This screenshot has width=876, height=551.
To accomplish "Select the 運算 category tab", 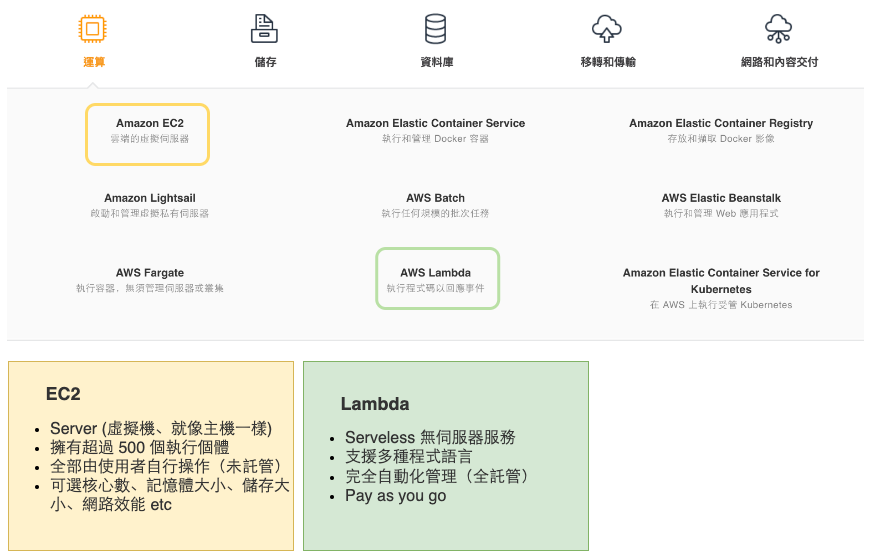I will (94, 62).
